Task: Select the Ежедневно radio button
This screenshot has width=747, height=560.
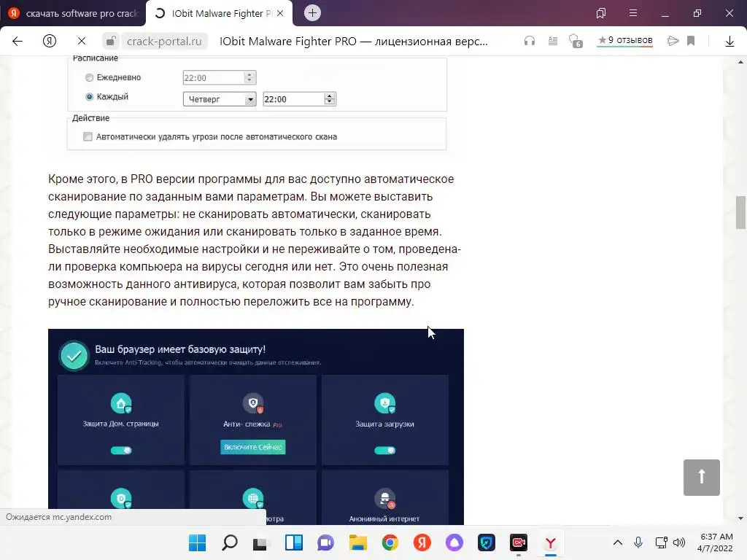Action: pyautogui.click(x=89, y=77)
